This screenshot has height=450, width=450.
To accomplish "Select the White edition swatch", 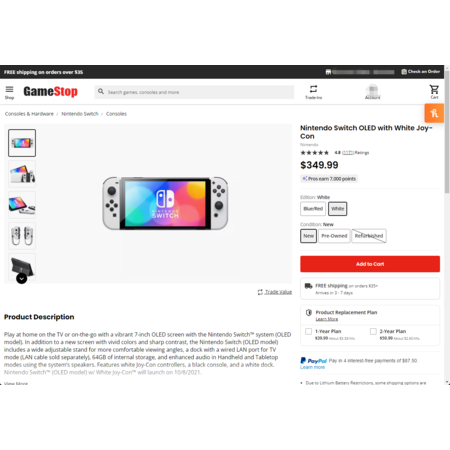I will pos(338,209).
